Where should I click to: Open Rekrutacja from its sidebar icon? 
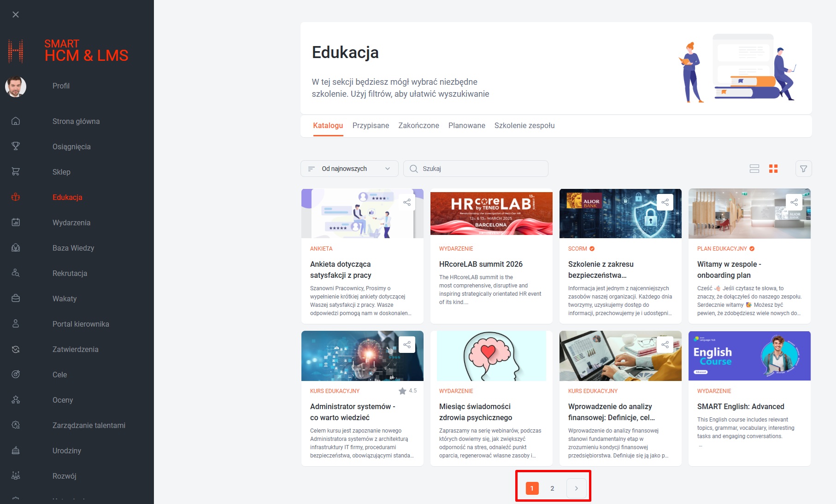[16, 273]
